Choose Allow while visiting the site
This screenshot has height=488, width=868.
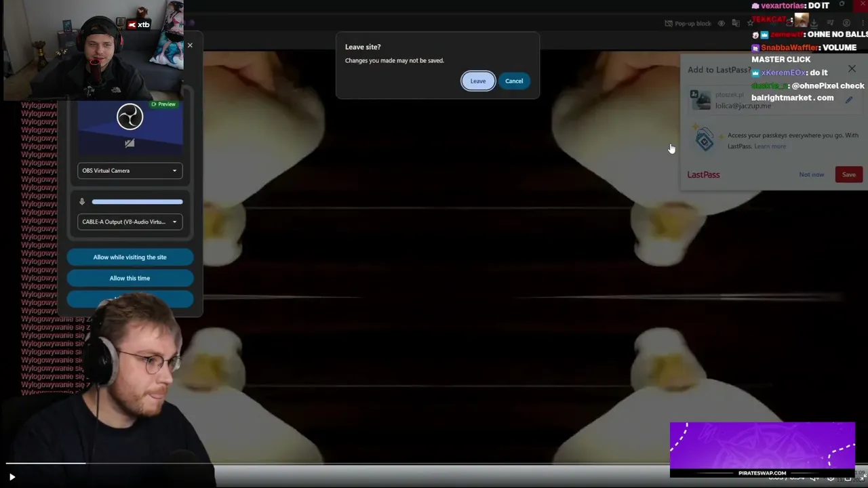(130, 258)
